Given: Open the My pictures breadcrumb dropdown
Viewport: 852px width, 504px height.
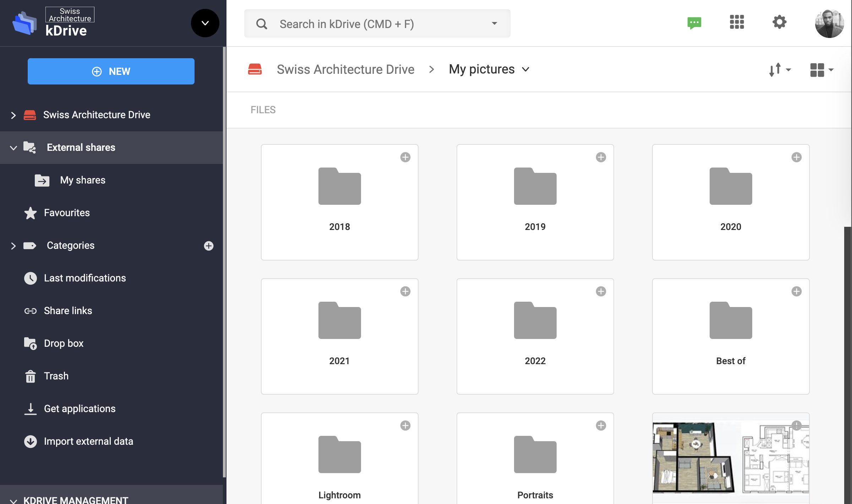Looking at the screenshot, I should point(526,69).
